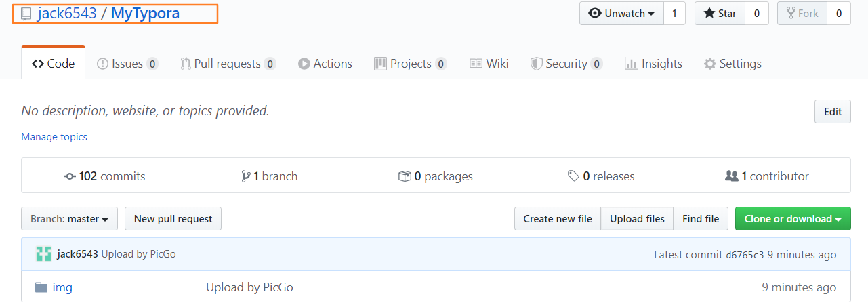Image resolution: width=868 pixels, height=305 pixels.
Task: Switch to the Issues tab
Action: coord(127,64)
